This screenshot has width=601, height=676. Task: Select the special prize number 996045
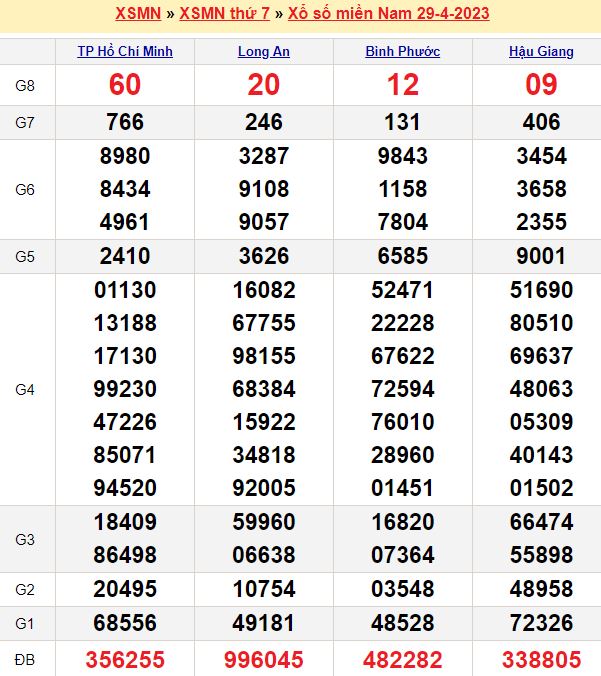[264, 660]
